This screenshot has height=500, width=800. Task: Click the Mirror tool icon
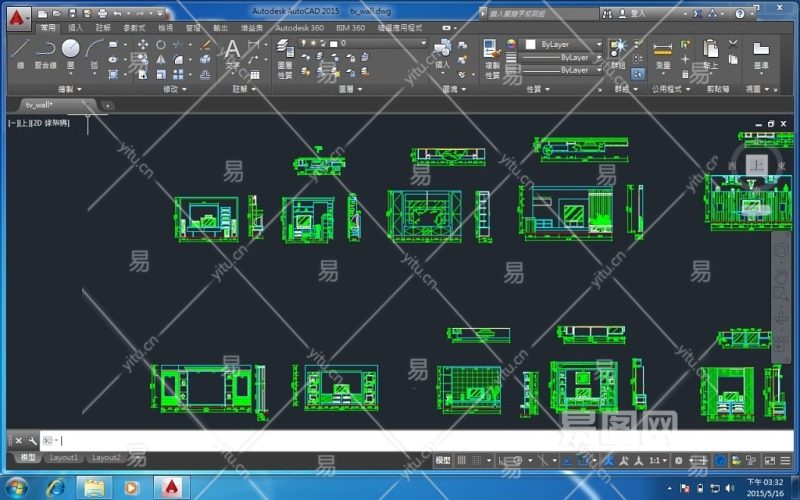click(161, 60)
